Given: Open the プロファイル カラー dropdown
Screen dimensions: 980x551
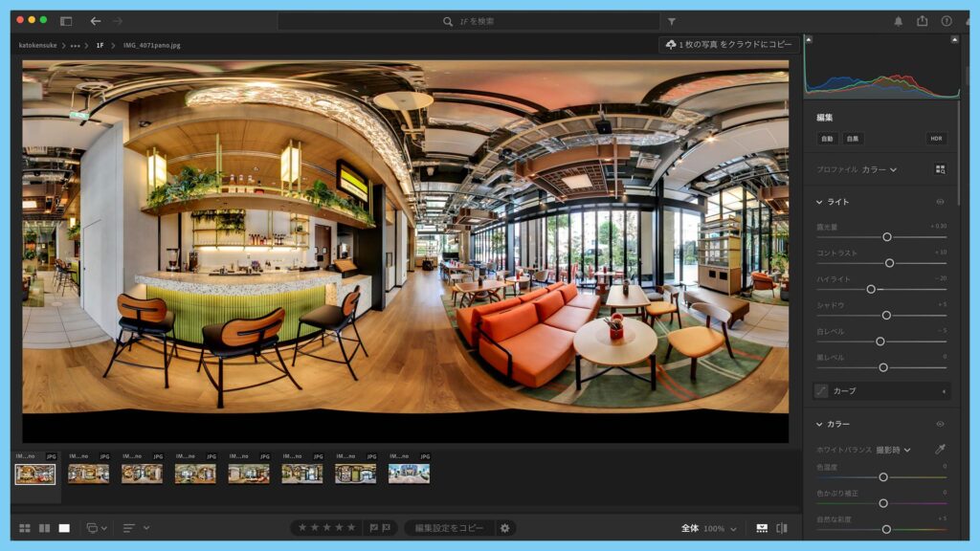Looking at the screenshot, I should (x=879, y=169).
